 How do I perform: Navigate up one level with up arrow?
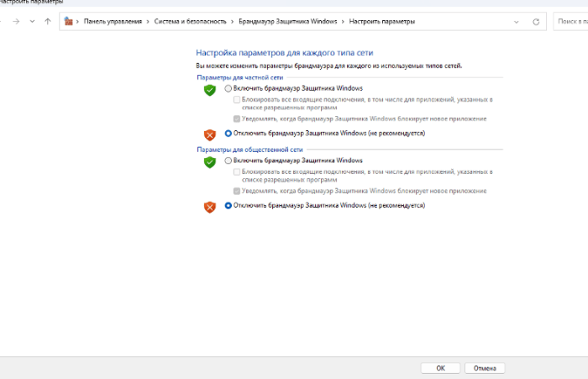48,21
